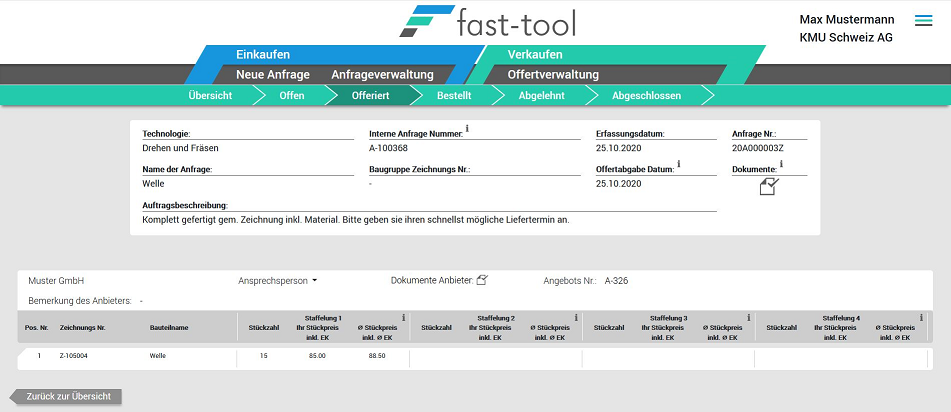Screen dimensions: 951x412
Task: Click info icon next to Dokumente label
Action: [781, 164]
